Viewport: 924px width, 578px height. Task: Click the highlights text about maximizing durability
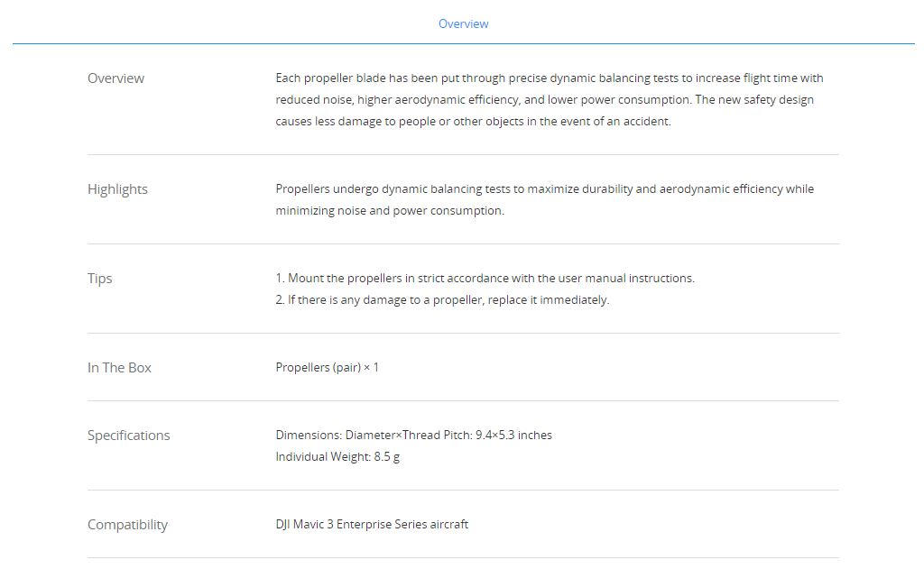point(544,189)
